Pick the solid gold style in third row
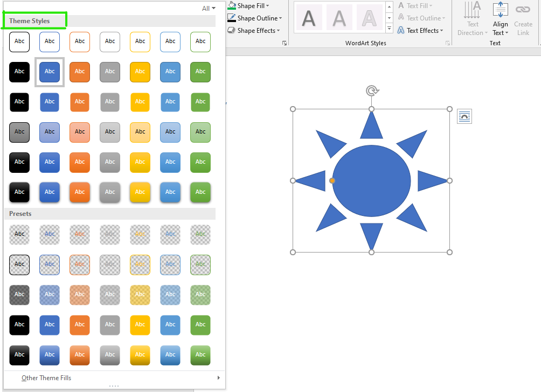Viewport: 541px width, 392px height. (x=140, y=102)
